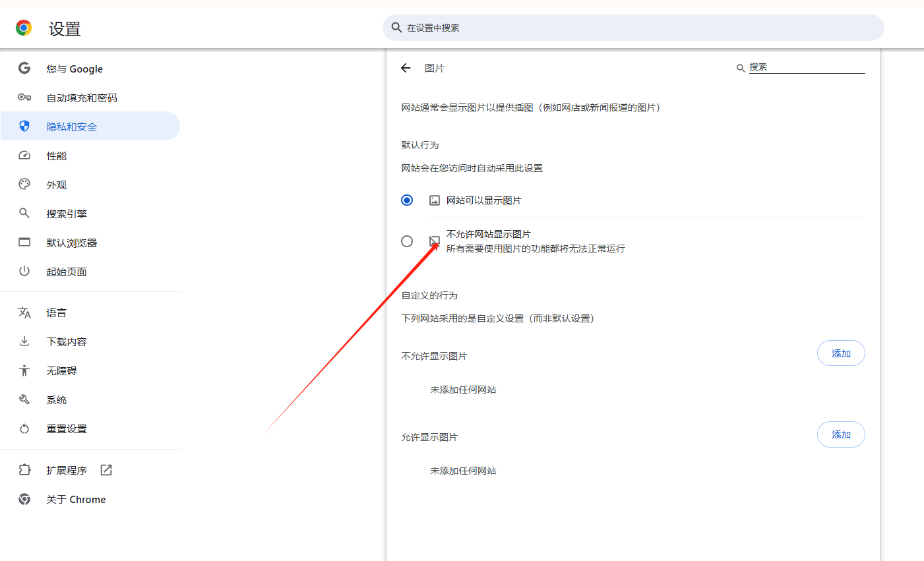Viewport: 924px width, 561px height.
Task: Click the default browser window icon
Action: coord(24,242)
